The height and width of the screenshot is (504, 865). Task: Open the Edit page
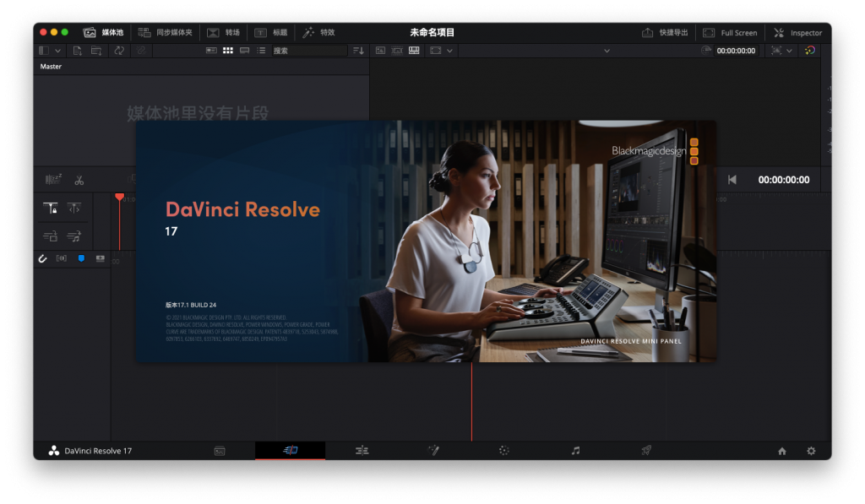[x=362, y=451]
